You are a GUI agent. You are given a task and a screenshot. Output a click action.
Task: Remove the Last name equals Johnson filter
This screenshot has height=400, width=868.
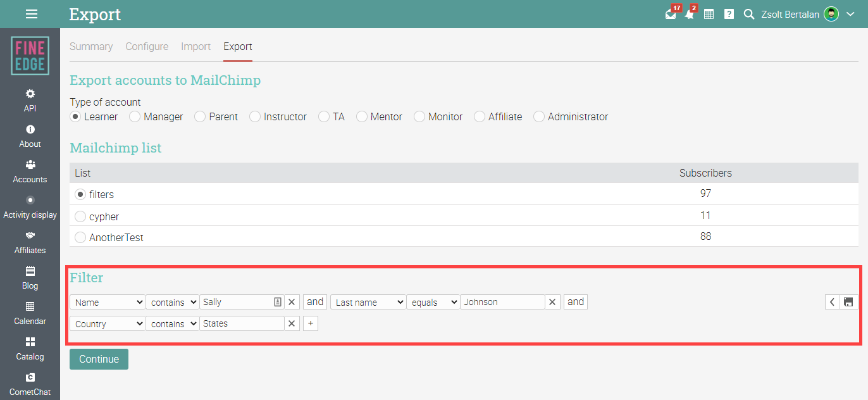click(552, 302)
